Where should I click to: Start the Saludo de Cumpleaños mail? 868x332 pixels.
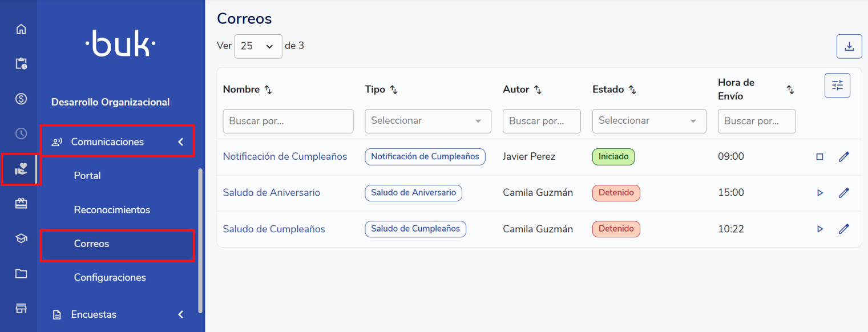(x=819, y=229)
